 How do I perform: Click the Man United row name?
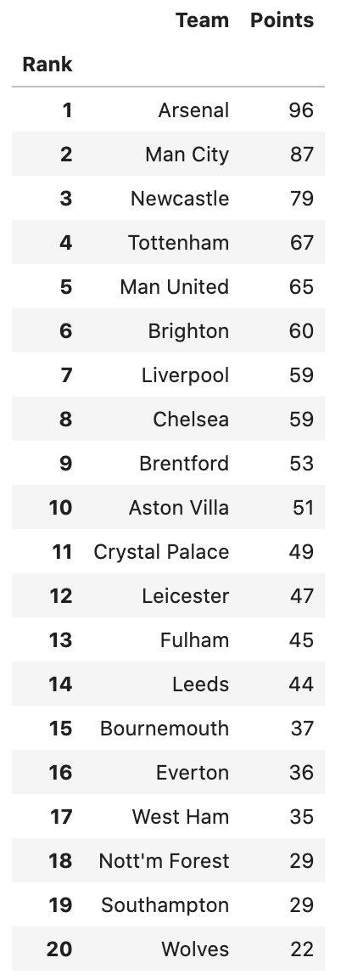[x=175, y=287]
